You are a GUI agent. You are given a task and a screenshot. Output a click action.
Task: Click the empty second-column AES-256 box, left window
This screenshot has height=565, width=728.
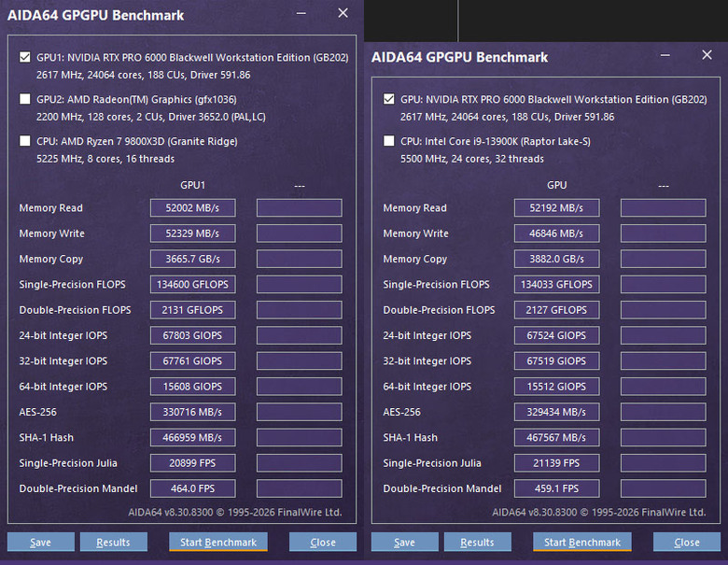(300, 412)
